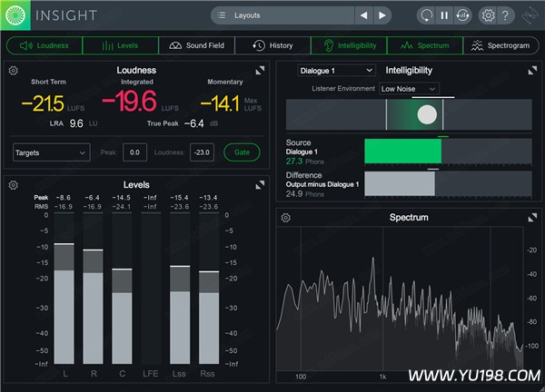The width and height of the screenshot is (545, 392).
Task: Click the LFE channel meter
Action: (151, 289)
